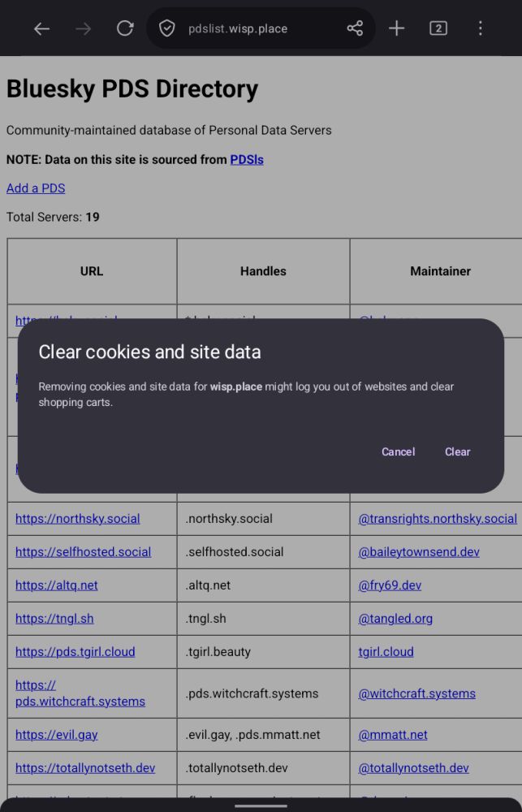Open the tab switcher showing 2 tabs
Image resolution: width=522 pixels, height=812 pixels.
pyautogui.click(x=438, y=28)
